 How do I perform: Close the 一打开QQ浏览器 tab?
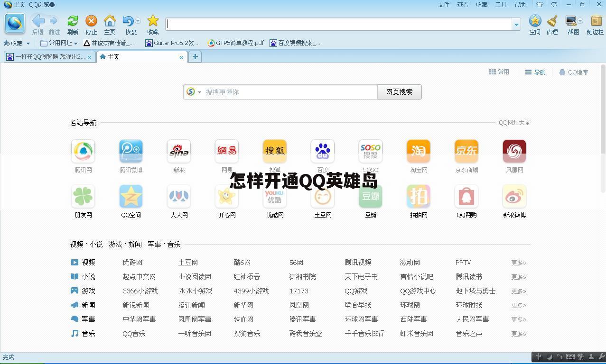(89, 57)
